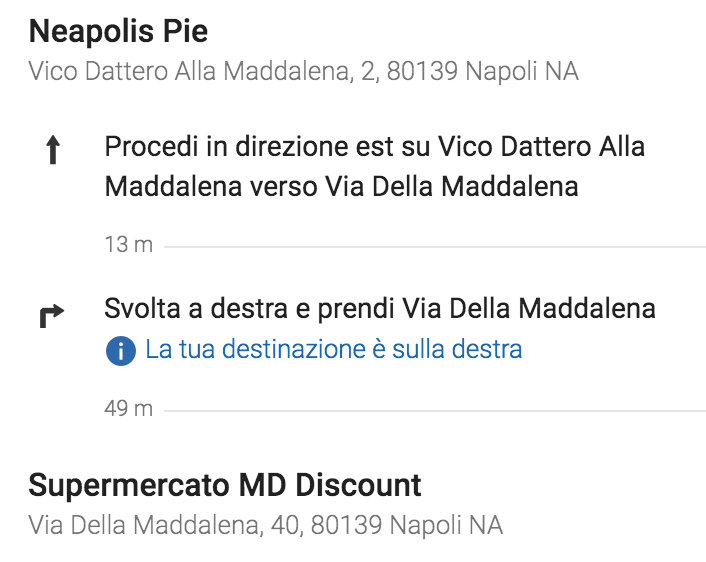The width and height of the screenshot is (706, 562).
Task: Click the 13 m distance label
Action: click(129, 245)
